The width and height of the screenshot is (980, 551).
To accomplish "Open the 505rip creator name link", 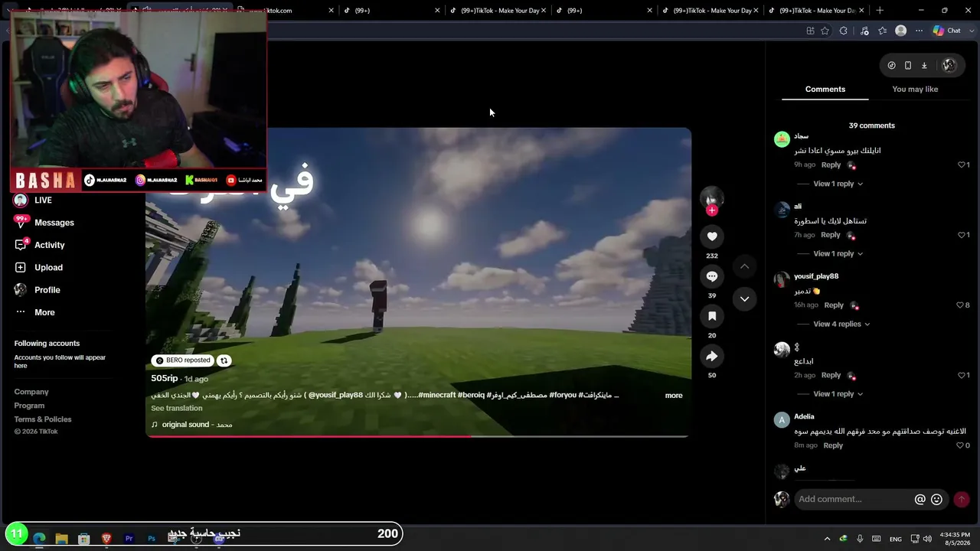I will [x=165, y=378].
